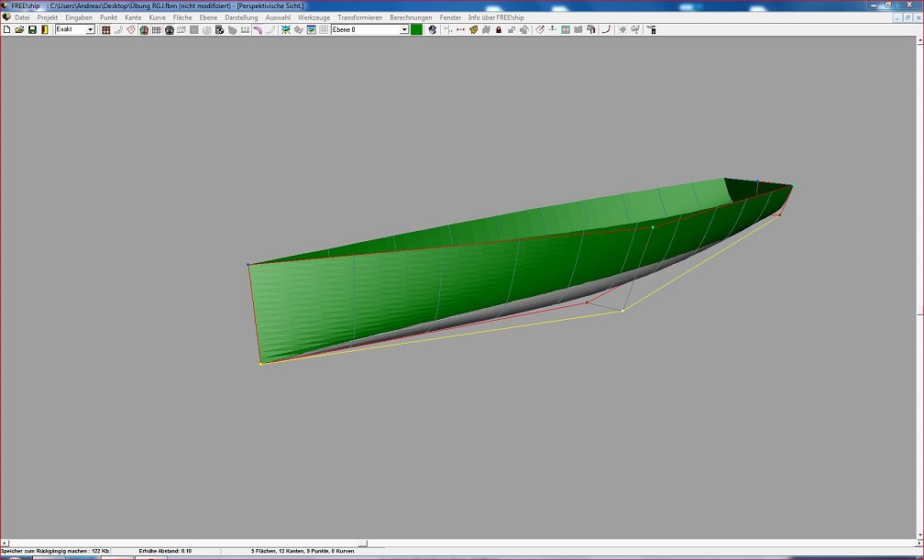Click Info über FREE!ship
Screen dimensions: 924x560
[x=496, y=17]
